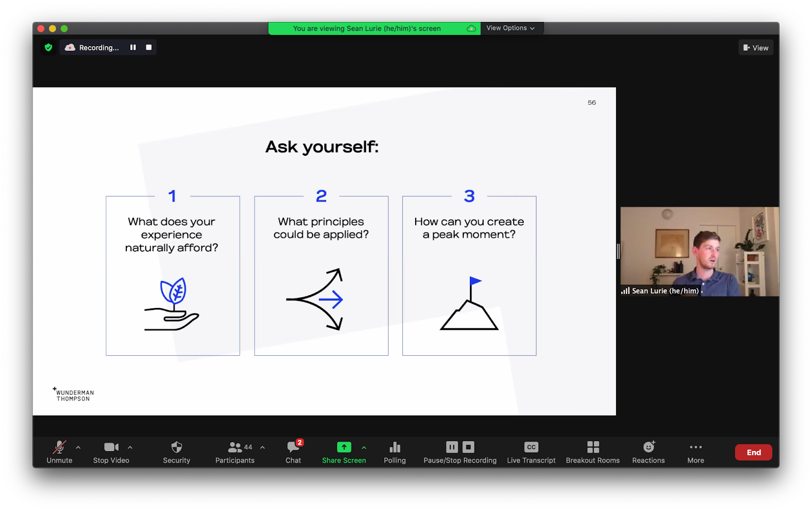Click 'What principles could be applied?' text
This screenshot has height=511, width=812.
point(321,228)
